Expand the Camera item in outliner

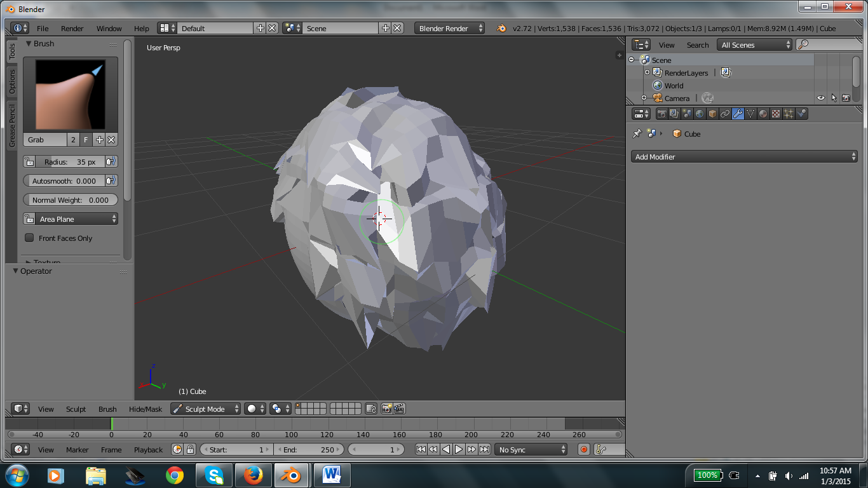point(644,98)
